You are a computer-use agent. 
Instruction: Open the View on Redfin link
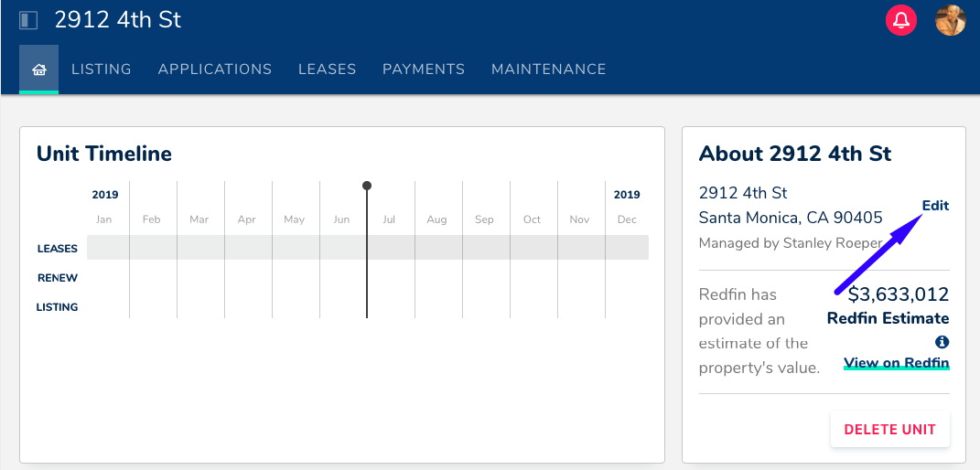coord(896,363)
